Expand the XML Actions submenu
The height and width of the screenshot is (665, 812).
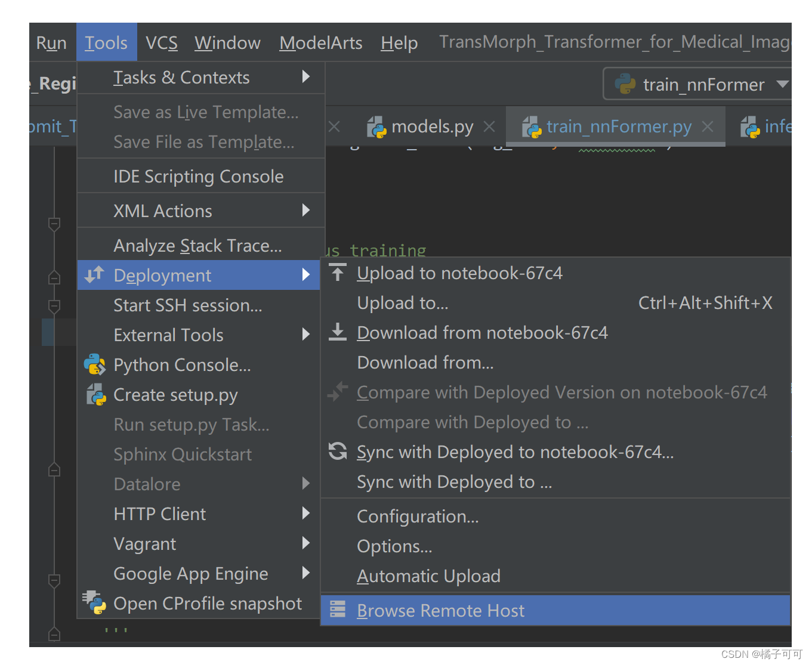tap(306, 210)
